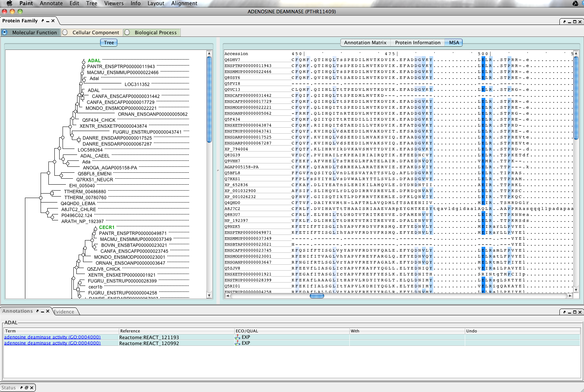Click the MSA vertical scrollbar thumb
Screen dimensions: 584x392
click(576, 98)
